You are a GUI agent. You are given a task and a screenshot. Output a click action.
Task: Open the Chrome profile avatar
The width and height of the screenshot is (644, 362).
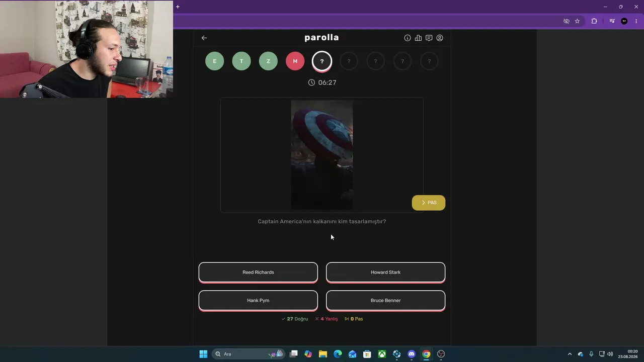624,21
